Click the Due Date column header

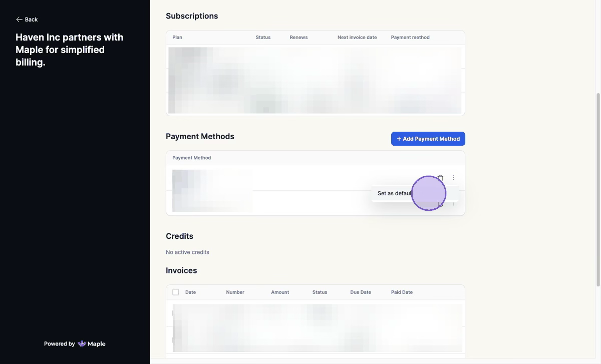360,292
